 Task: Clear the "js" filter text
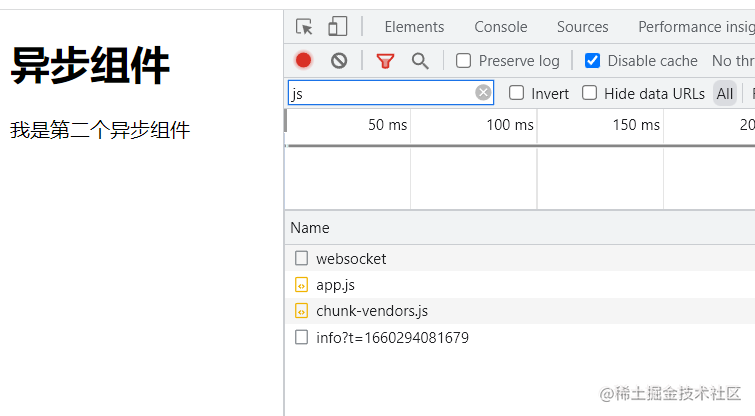point(483,93)
